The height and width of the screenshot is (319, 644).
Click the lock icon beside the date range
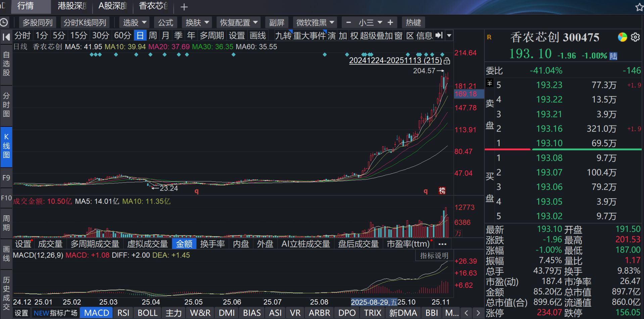tap(447, 61)
